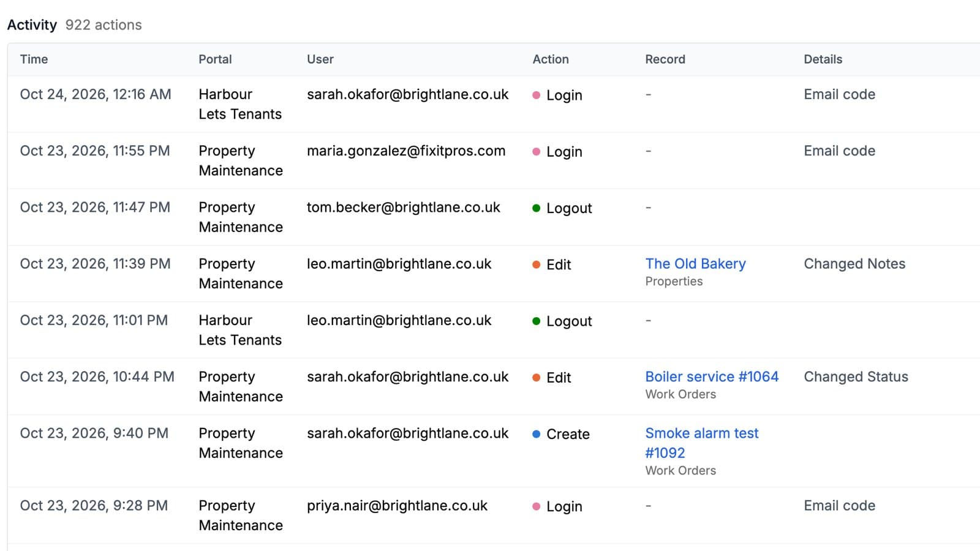Select the Oct 23, 2026, 9:28 PM timestamp
This screenshot has width=980, height=551.
[94, 506]
